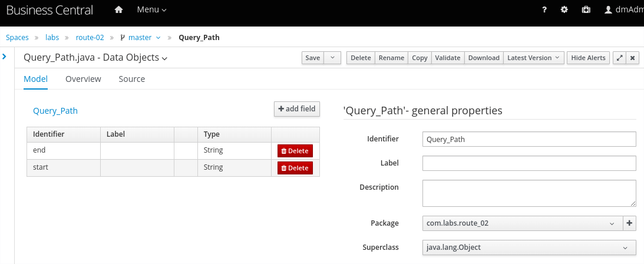Open the help question mark icon
Screen dimensions: 644x264
tap(544, 10)
